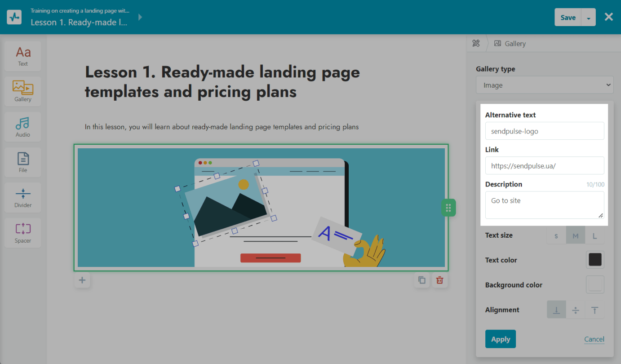Duplicate the selected gallery block

422,280
